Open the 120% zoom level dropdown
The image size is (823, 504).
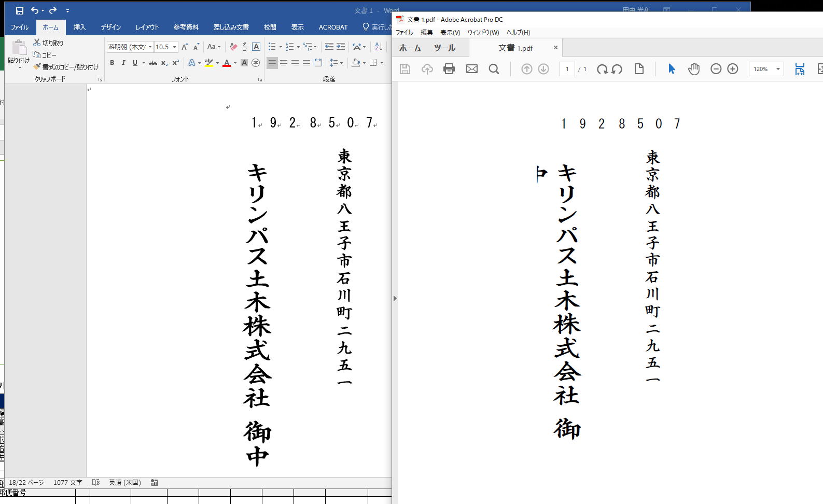tap(778, 69)
